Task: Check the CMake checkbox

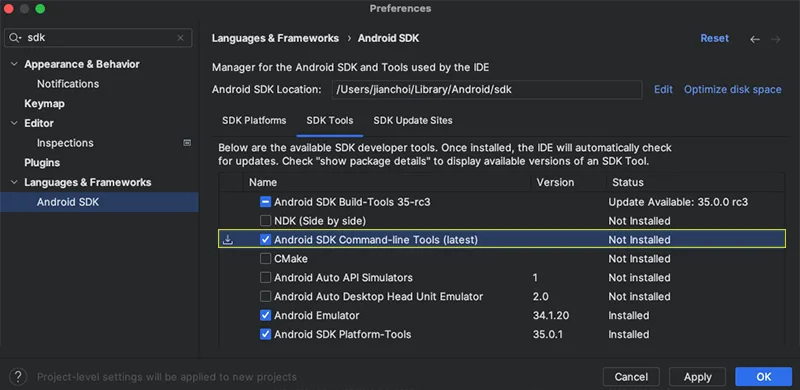Action: [265, 259]
